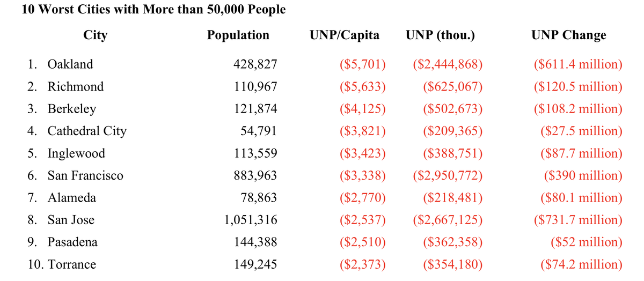Click Pasadena's UNP Change ($52 million)
The height and width of the screenshot is (281, 644).
coord(587,242)
